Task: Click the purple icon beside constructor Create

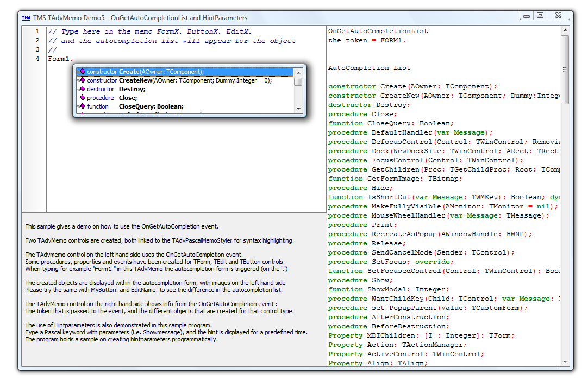Action: pos(83,72)
